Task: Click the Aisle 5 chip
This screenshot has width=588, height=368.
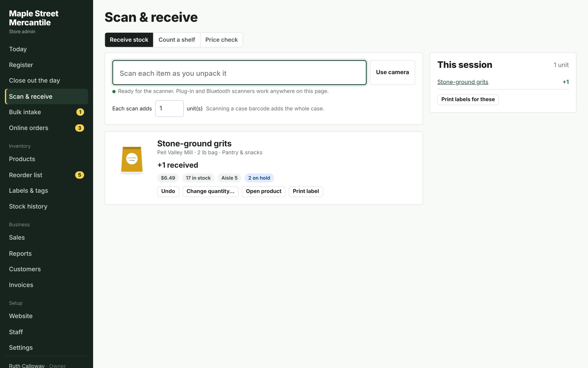Action: point(229,178)
